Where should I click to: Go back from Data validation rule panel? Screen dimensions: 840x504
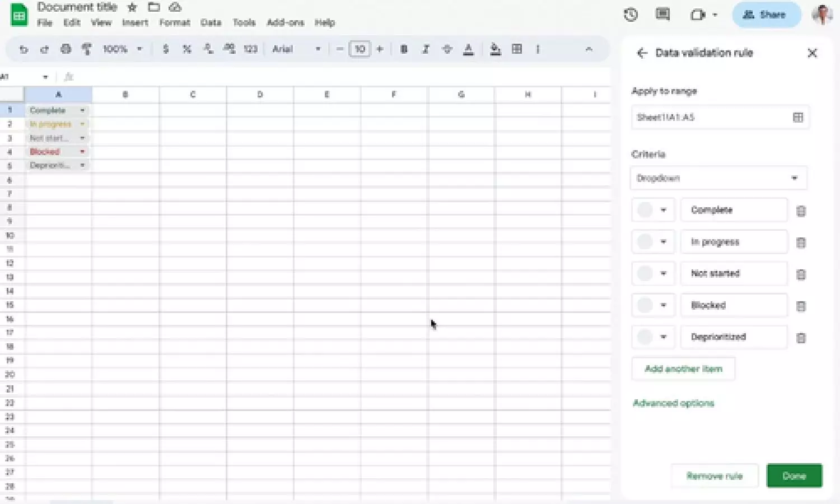[642, 53]
